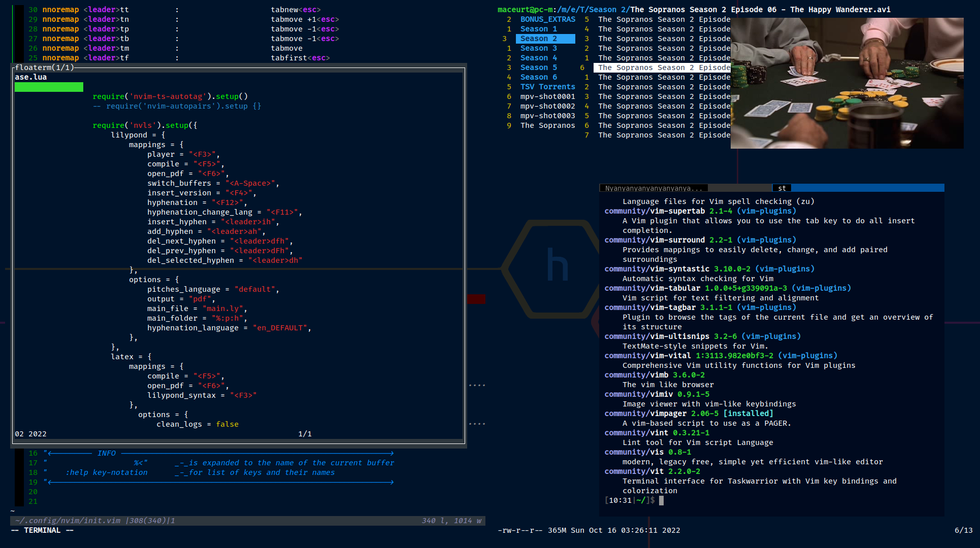Click the ranger path header 'Episode 06 - The Happy Wanderer.avi'
Image resolution: width=980 pixels, height=548 pixels.
810,10
